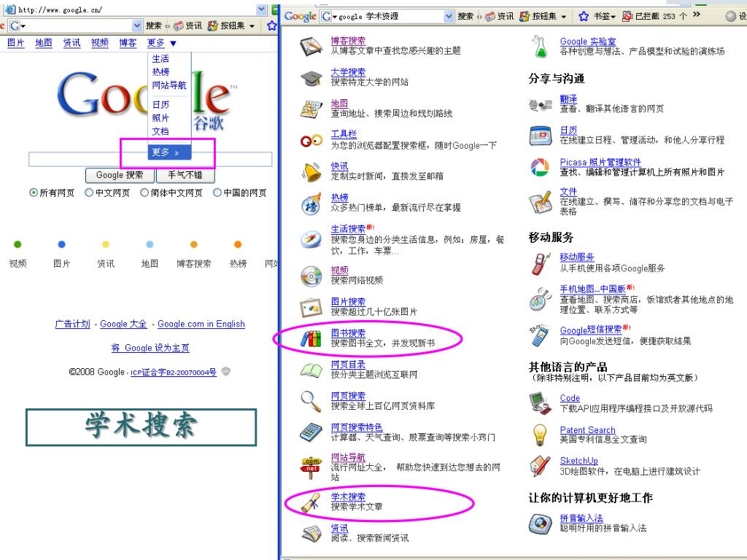Image resolution: width=747 pixels, height=560 pixels.
Task: Open the Google 大全 link
Action: point(123,324)
